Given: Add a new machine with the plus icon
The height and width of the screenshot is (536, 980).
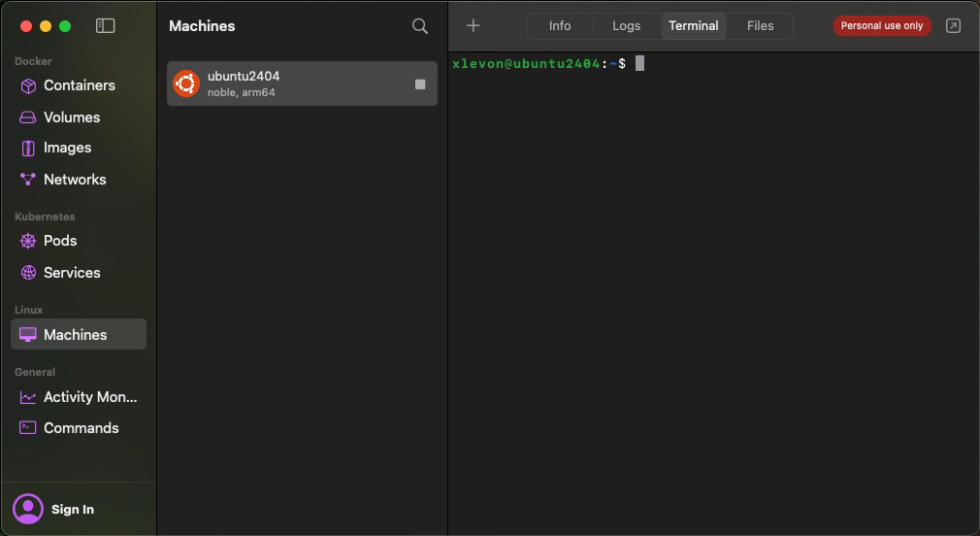Looking at the screenshot, I should click(474, 25).
